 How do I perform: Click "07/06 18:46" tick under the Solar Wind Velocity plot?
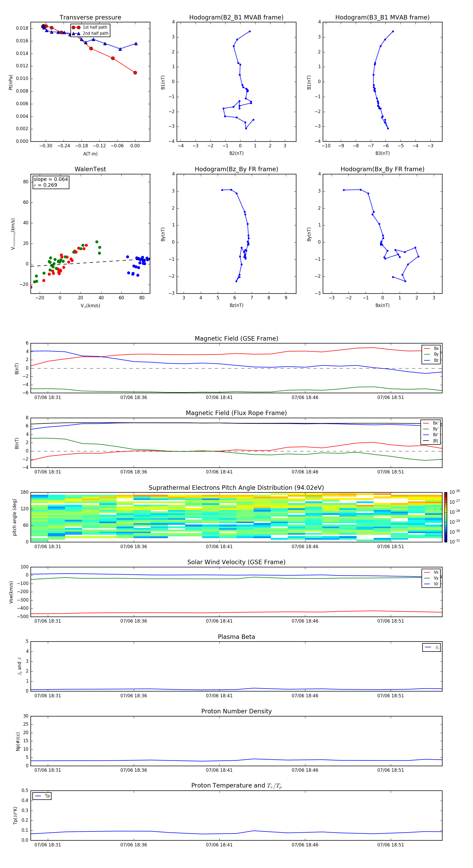tap(305, 621)
